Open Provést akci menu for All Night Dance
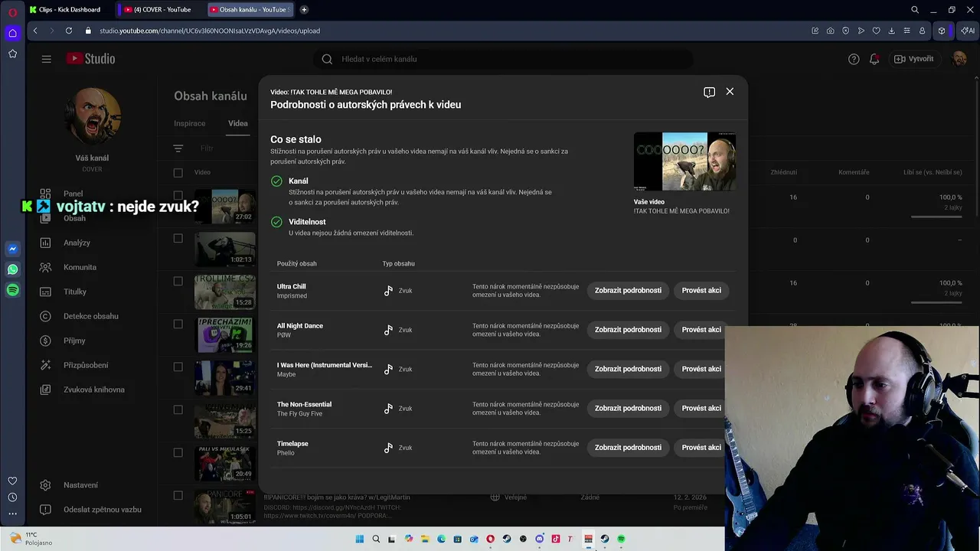Screen dimensions: 980x551 click(x=701, y=330)
